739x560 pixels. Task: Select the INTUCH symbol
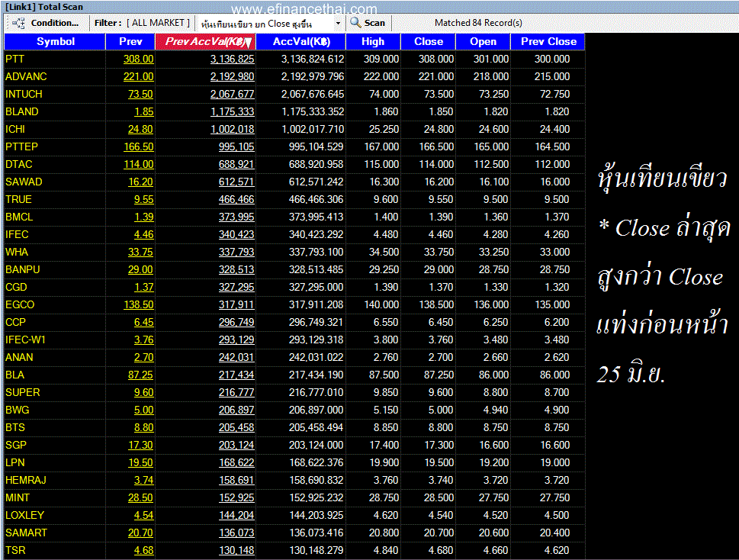(24, 94)
